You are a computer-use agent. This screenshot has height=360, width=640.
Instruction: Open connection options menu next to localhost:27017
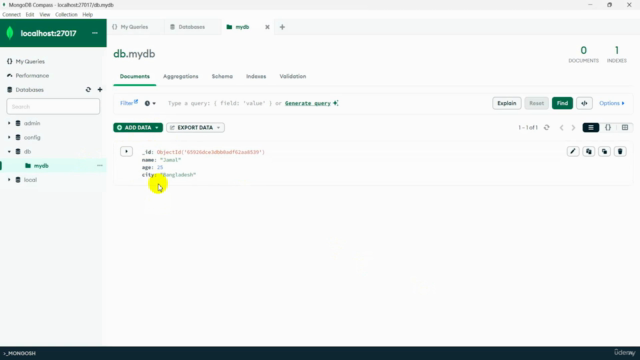click(x=95, y=33)
